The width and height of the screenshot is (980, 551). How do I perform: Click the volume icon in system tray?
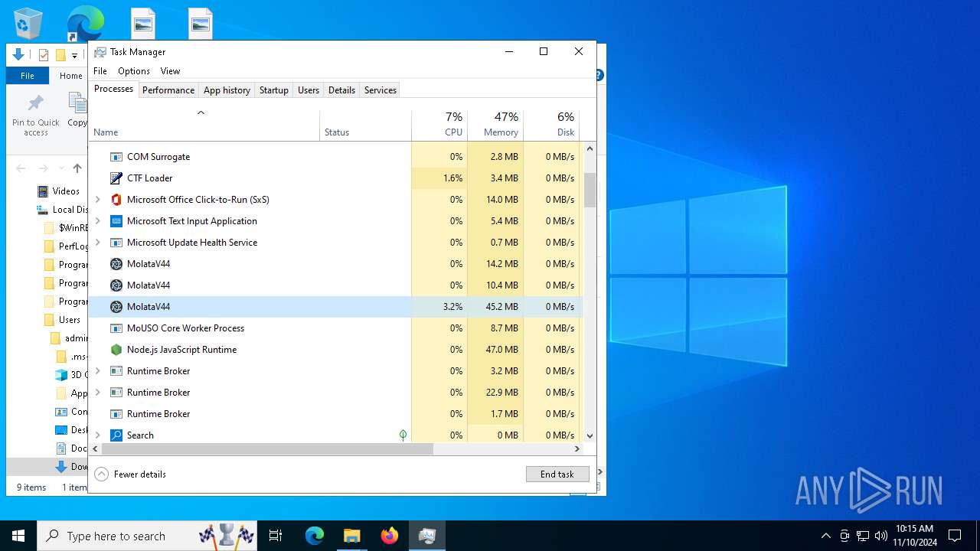[881, 536]
